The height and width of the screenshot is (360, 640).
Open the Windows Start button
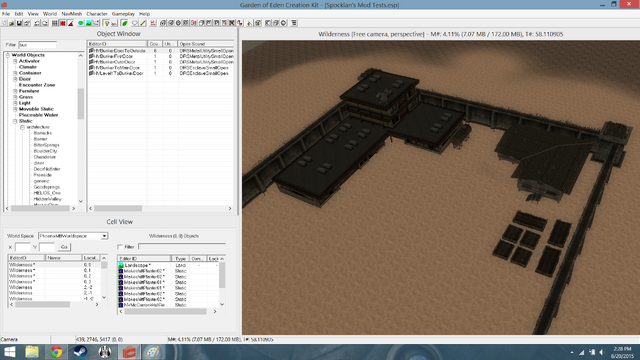tap(9, 352)
